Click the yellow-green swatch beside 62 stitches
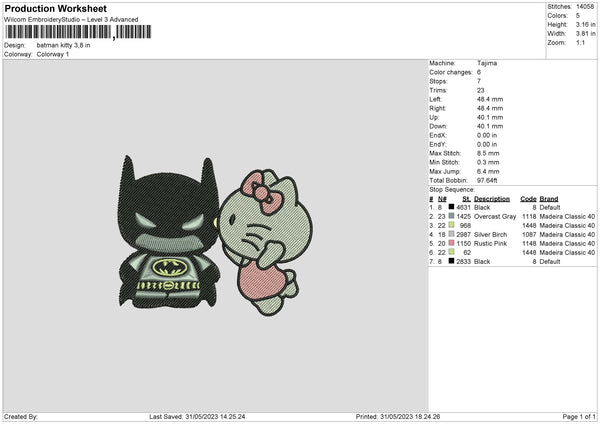This screenshot has height=424, width=600. pos(452,252)
